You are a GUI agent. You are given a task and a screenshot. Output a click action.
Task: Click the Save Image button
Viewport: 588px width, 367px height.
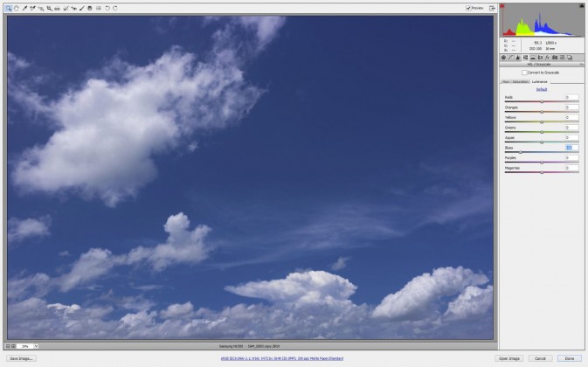(x=21, y=358)
